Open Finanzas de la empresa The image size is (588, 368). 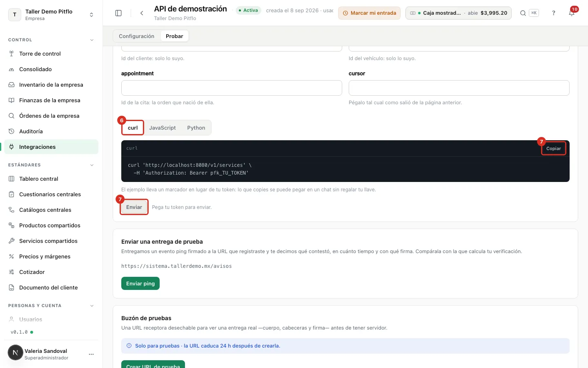[x=51, y=100]
